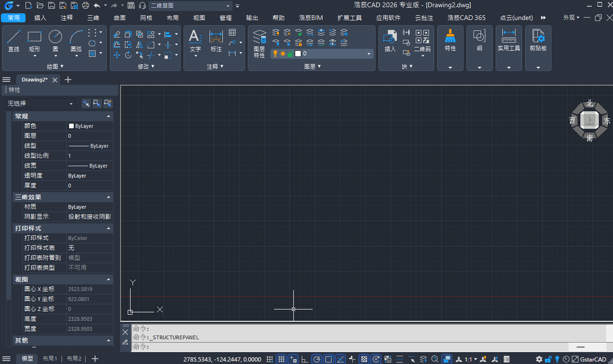Collapse the 常规 properties section
Viewport: 613px width, 364px height.
(x=109, y=116)
